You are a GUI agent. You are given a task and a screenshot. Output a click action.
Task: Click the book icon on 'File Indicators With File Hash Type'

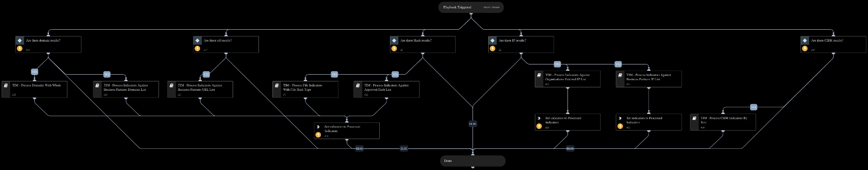point(277,85)
